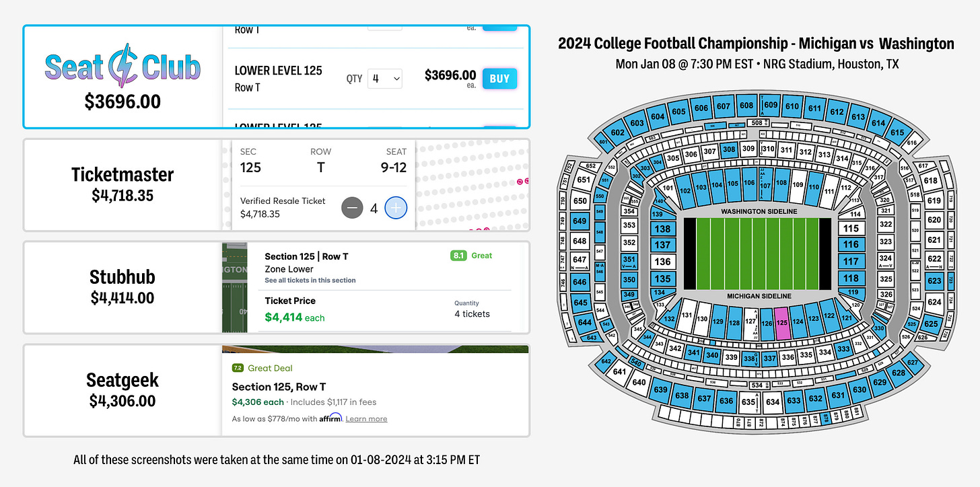Select section 634 on stadium map

point(773,403)
